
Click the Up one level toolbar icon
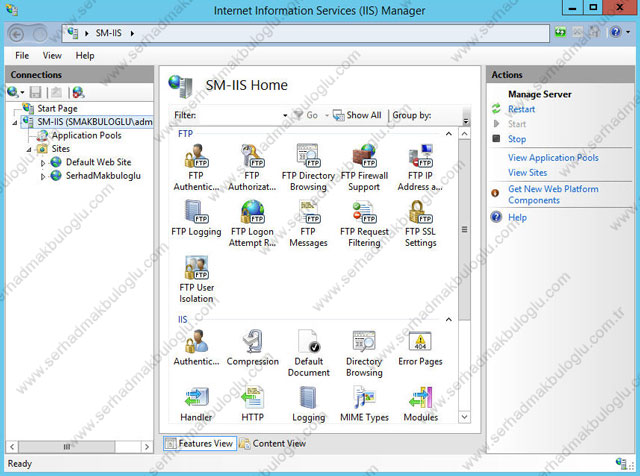coord(56,93)
